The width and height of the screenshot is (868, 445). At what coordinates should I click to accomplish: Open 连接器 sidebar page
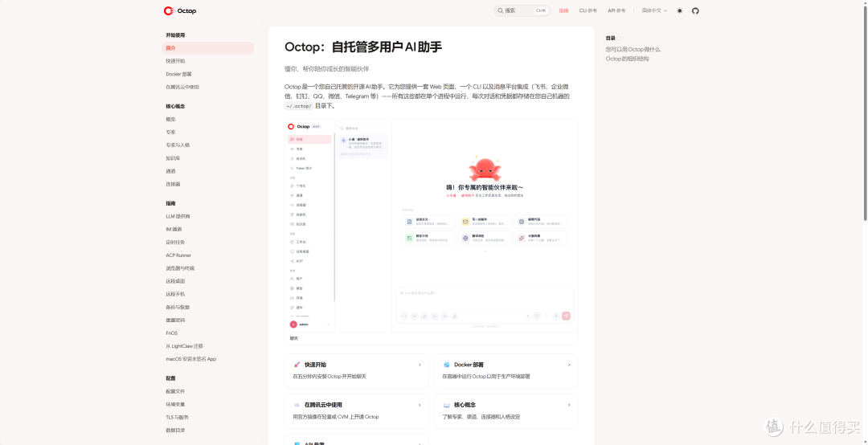173,184
